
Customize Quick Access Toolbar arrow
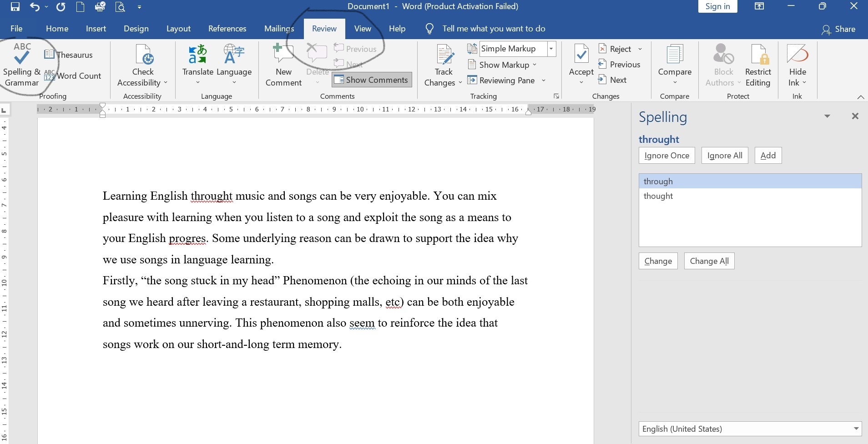139,7
